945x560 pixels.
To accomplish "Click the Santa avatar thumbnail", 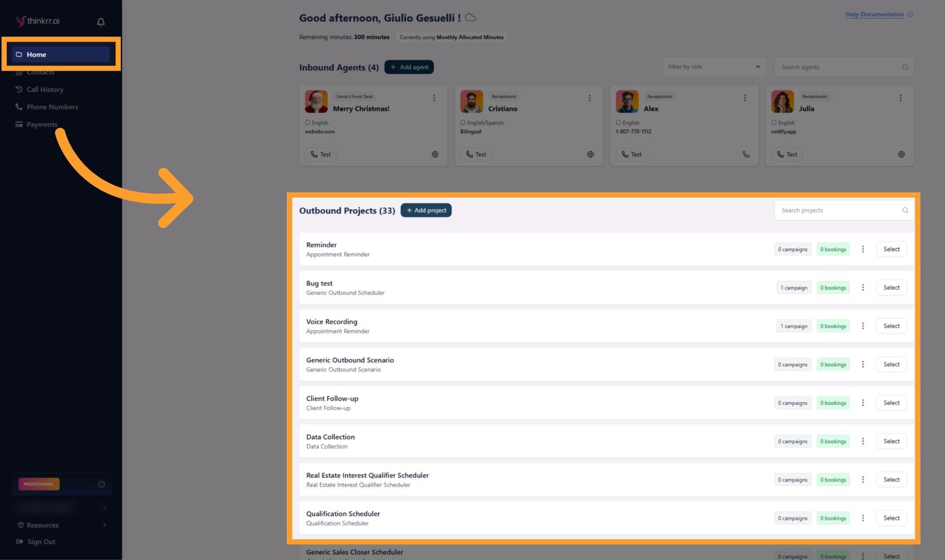I will click(316, 102).
